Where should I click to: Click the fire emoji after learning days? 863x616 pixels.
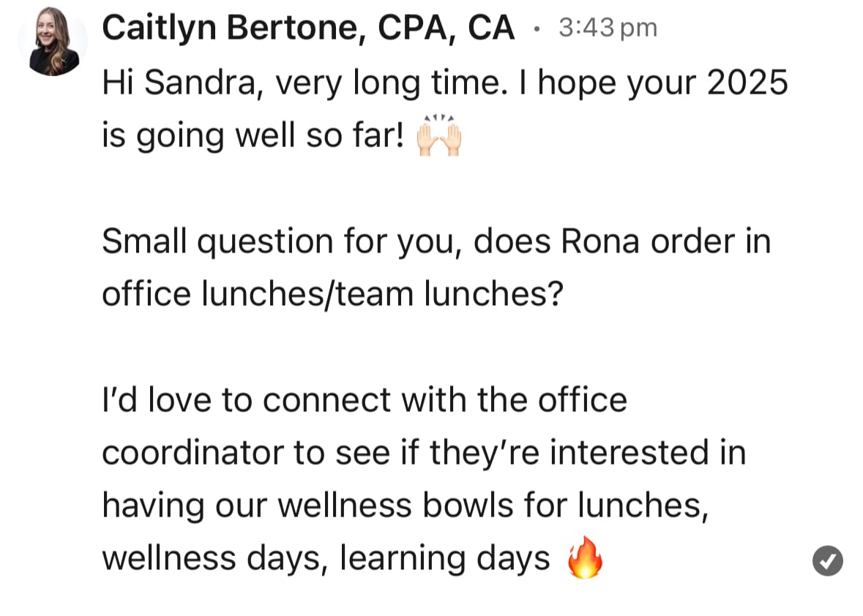click(585, 557)
